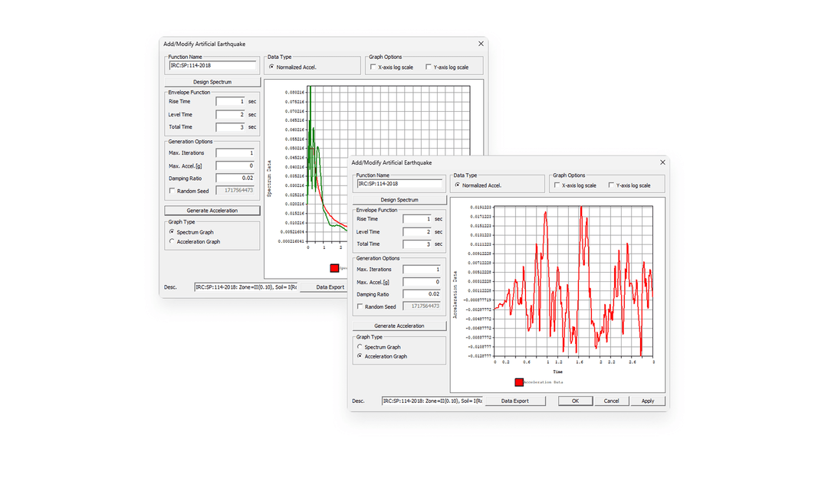
Task: Select Acceleration Graph radio in back dialog
Action: click(x=172, y=241)
